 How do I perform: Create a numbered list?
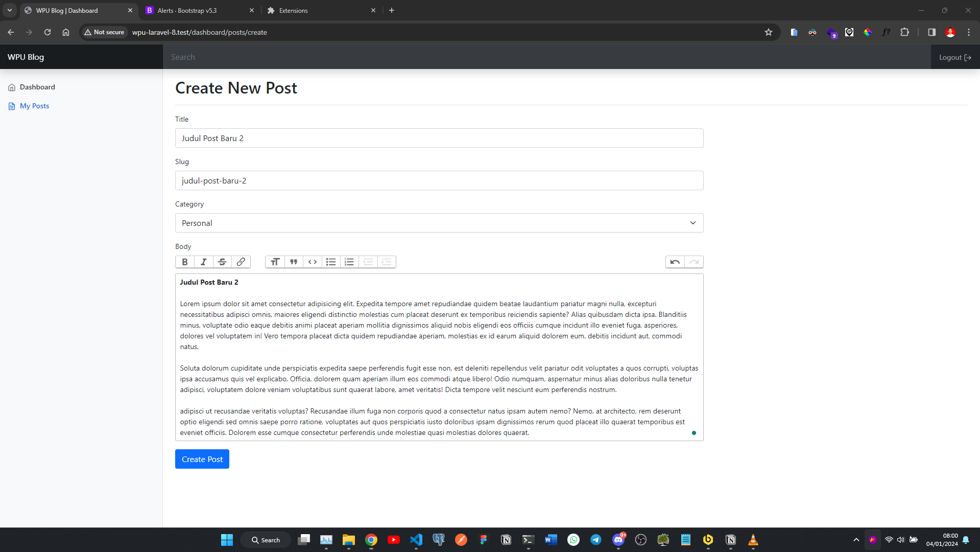point(349,262)
